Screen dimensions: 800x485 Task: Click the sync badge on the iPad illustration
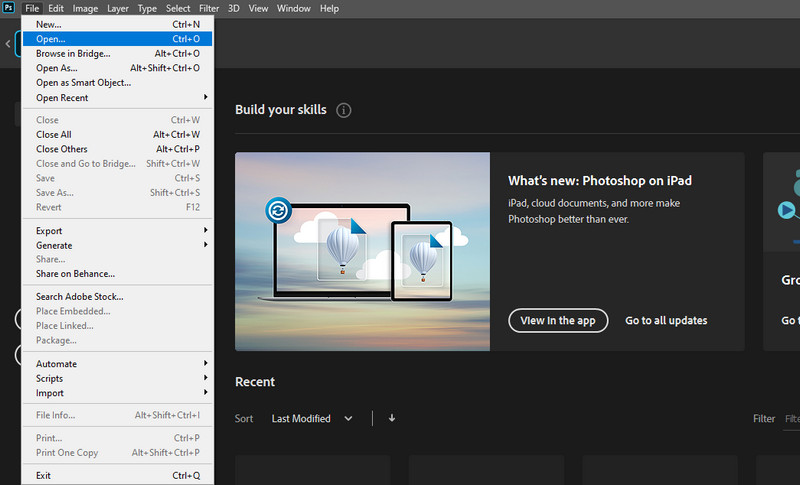click(x=277, y=211)
